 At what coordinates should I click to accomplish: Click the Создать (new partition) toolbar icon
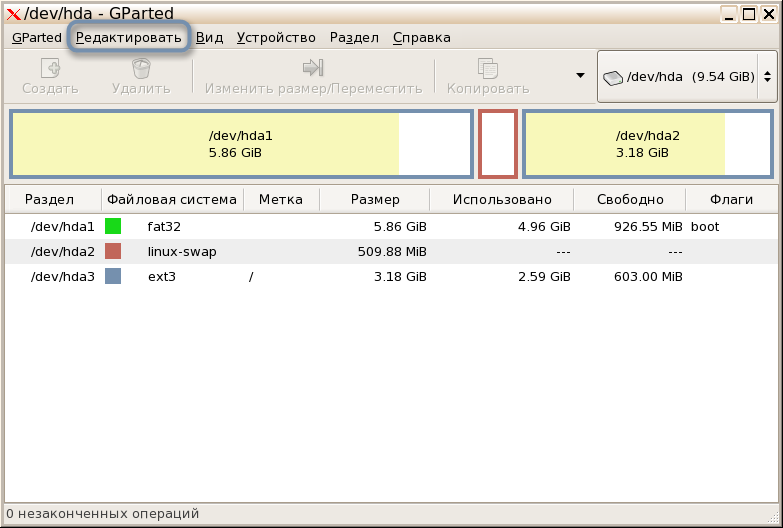[x=50, y=68]
